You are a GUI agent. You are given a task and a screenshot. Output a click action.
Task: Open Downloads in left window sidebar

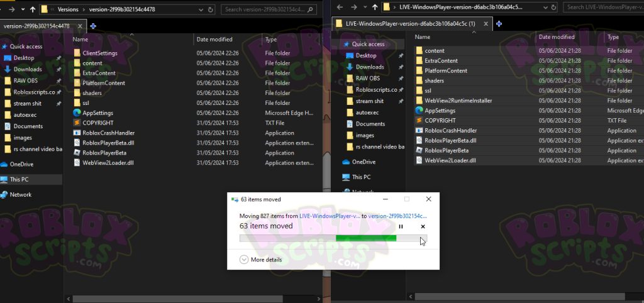coord(28,69)
